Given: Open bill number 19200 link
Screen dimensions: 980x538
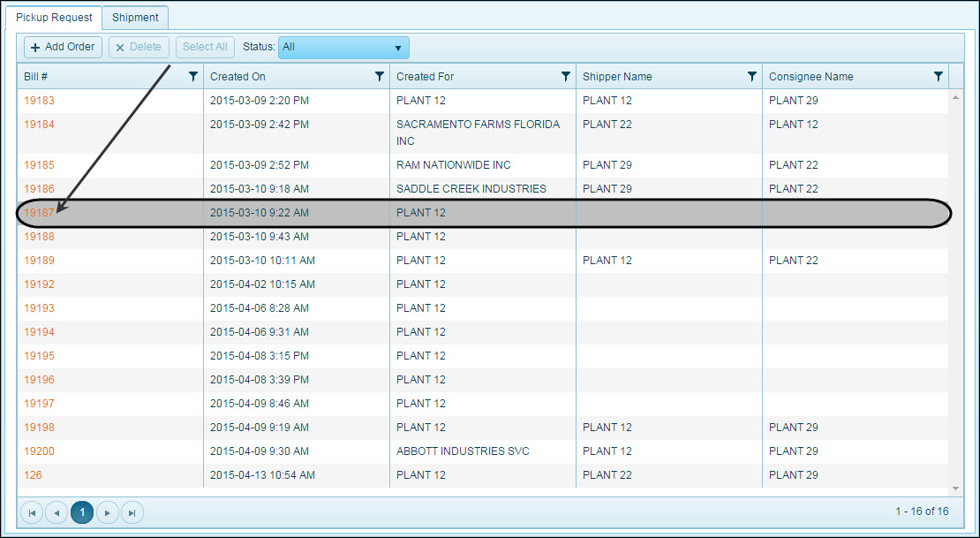Looking at the screenshot, I should tap(39, 451).
